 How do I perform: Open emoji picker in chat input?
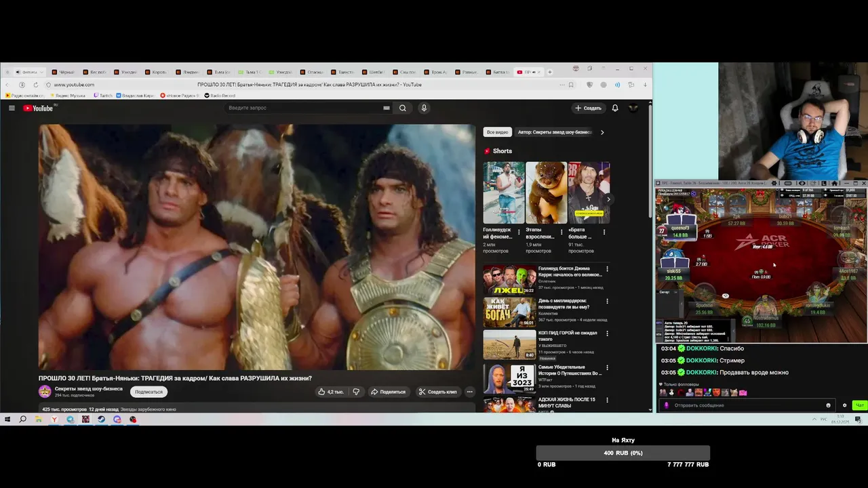[828, 405]
